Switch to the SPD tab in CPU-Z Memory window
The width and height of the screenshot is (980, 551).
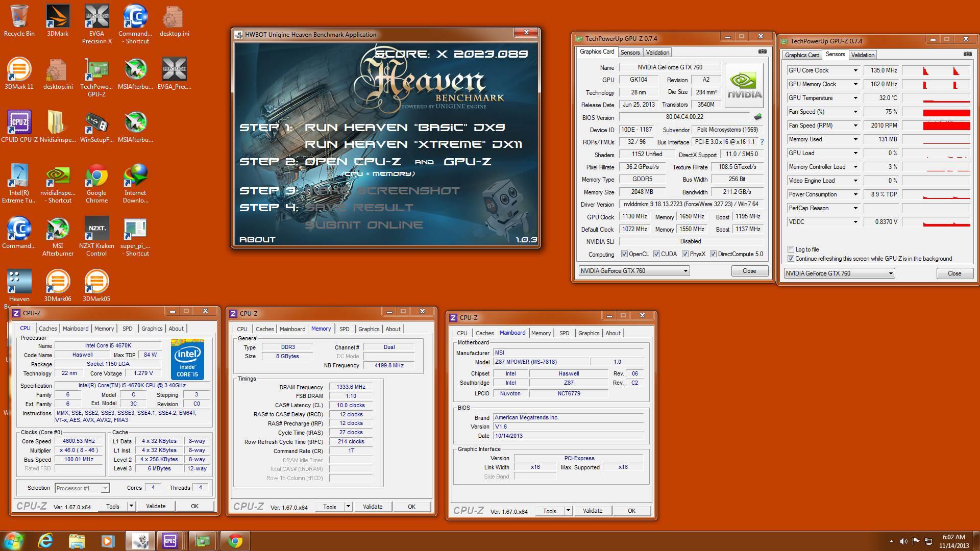[x=345, y=329]
